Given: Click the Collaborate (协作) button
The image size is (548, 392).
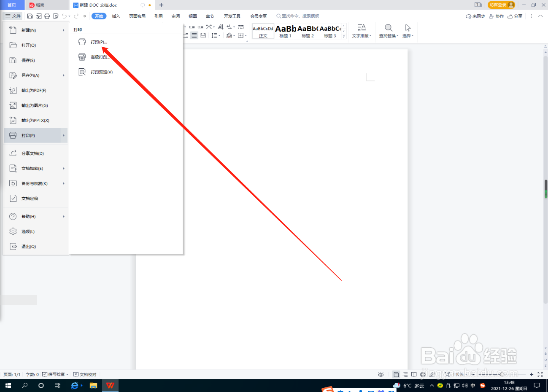Looking at the screenshot, I should (497, 16).
